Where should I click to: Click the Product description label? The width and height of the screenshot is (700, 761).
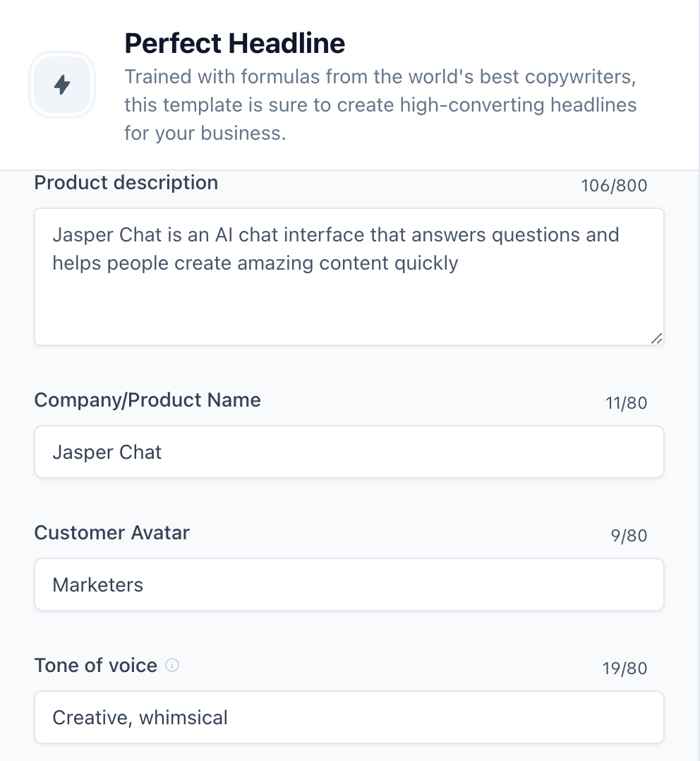click(x=126, y=182)
